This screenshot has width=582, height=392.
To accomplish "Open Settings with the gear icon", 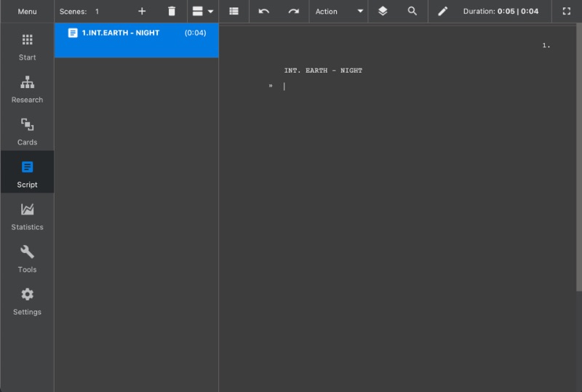I will pos(27,302).
